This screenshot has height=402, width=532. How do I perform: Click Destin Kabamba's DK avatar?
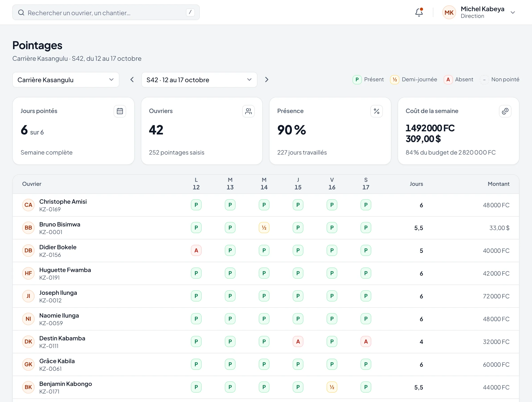pos(28,342)
